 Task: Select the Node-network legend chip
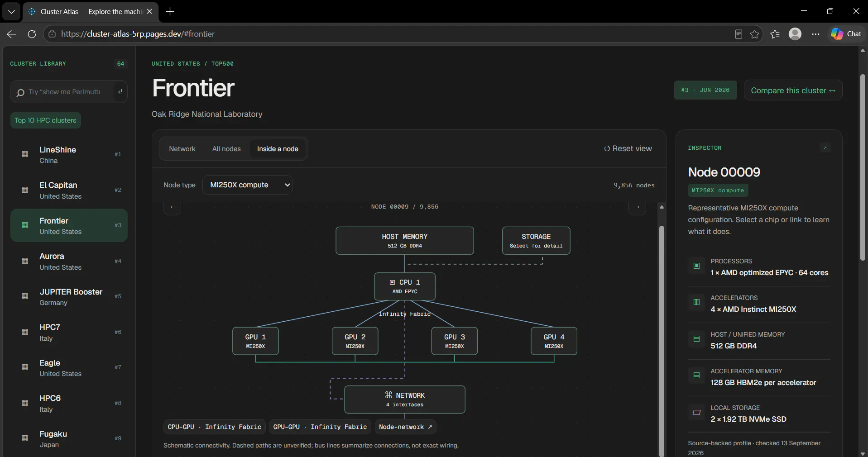(405, 427)
